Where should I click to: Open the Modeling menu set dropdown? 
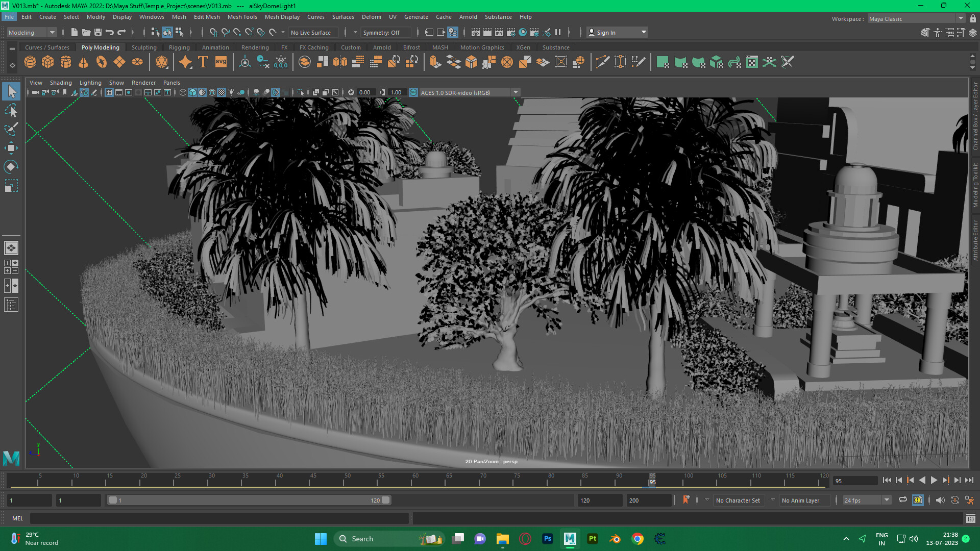(x=32, y=32)
